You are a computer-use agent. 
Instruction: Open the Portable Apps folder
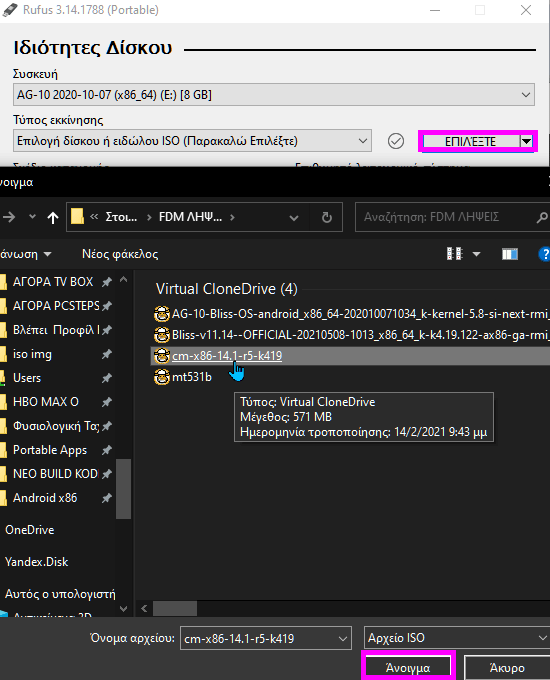(50, 450)
